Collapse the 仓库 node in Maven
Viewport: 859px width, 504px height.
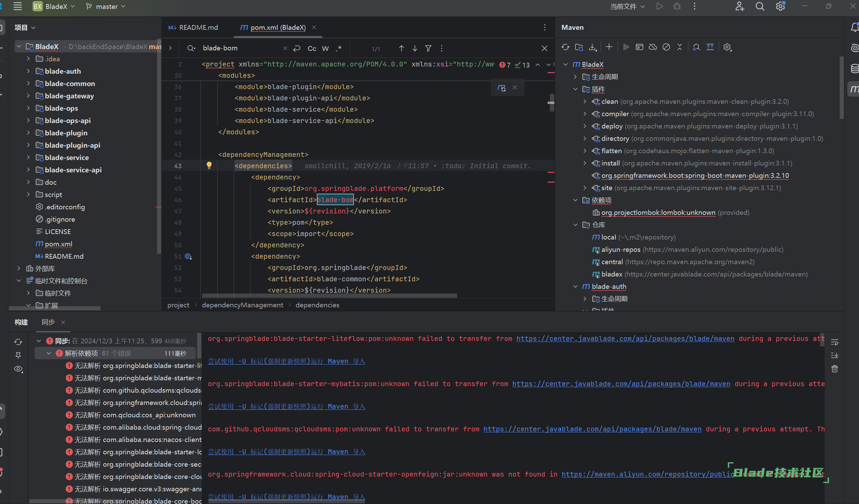pyautogui.click(x=575, y=225)
